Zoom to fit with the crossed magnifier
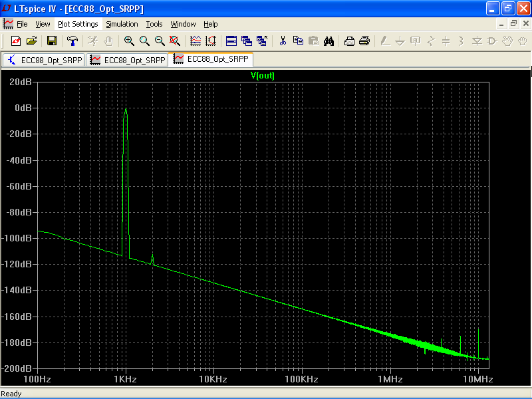 pos(175,41)
